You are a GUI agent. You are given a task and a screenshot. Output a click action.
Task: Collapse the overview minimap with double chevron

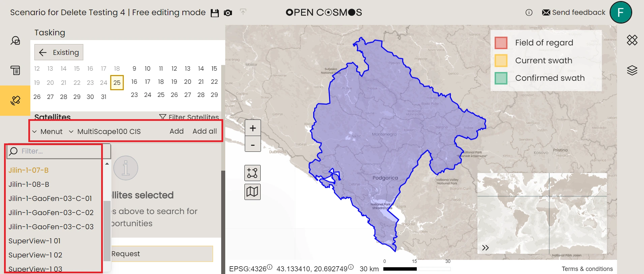coord(485,248)
